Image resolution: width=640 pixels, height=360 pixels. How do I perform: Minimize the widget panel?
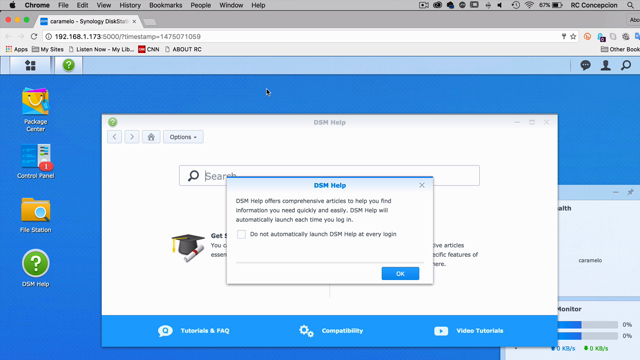click(616, 192)
